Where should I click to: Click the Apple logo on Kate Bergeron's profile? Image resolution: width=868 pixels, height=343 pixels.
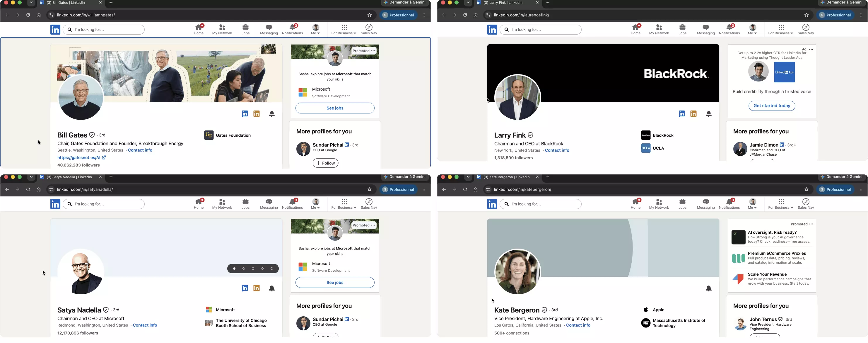coord(646,310)
